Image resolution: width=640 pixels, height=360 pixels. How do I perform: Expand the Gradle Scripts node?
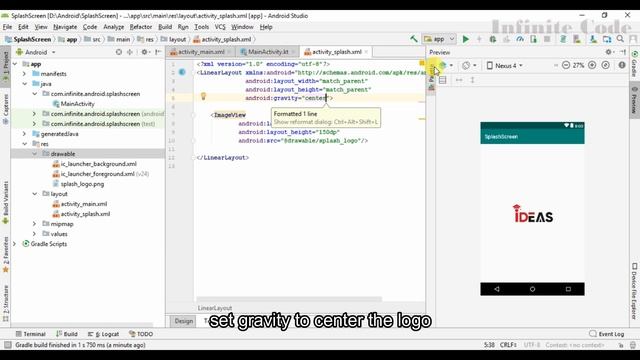(15, 244)
